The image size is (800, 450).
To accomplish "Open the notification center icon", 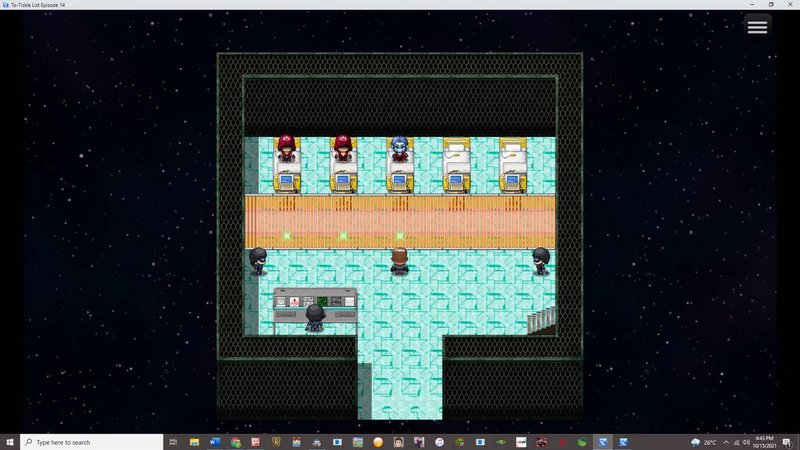I will coord(787,442).
